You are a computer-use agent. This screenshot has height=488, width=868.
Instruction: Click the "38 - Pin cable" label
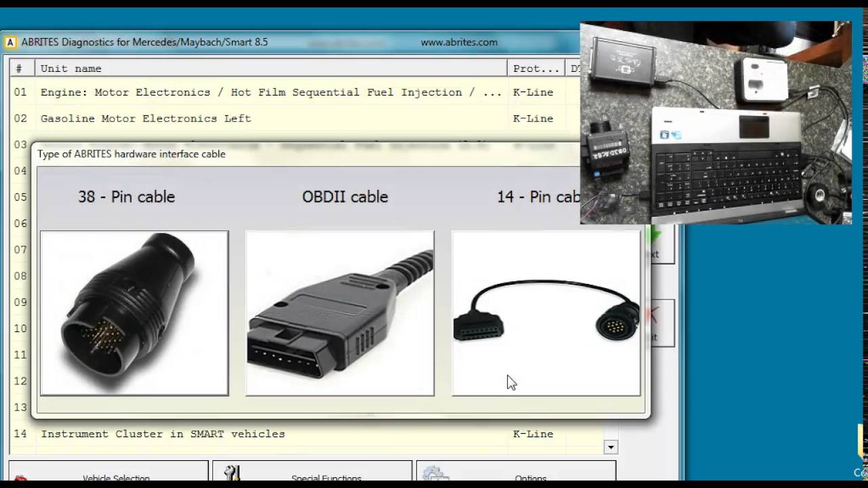click(126, 197)
